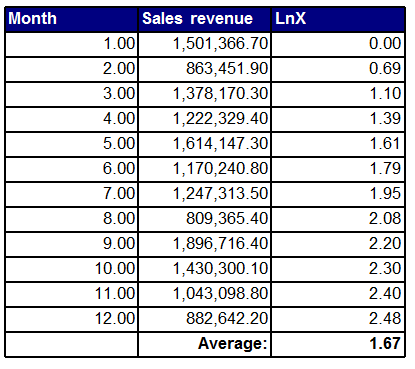The width and height of the screenshot is (415, 369).
Task: Click the Average: label cell
Action: [x=205, y=344]
